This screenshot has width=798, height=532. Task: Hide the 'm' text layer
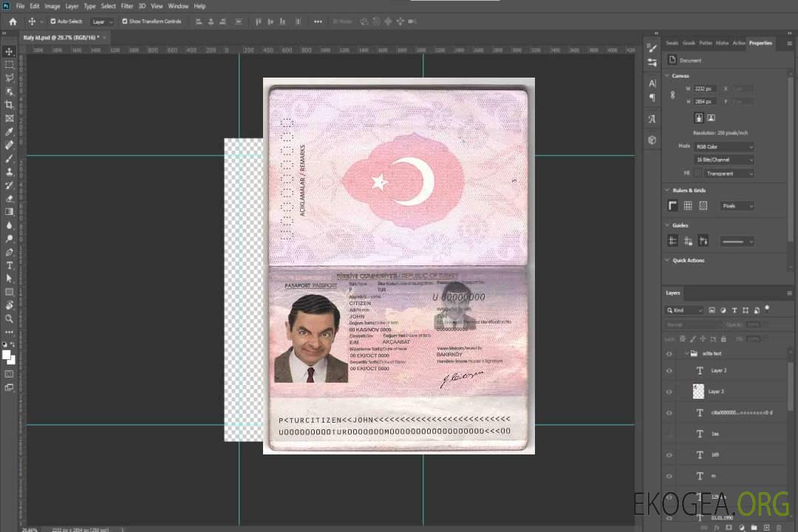[x=669, y=476]
